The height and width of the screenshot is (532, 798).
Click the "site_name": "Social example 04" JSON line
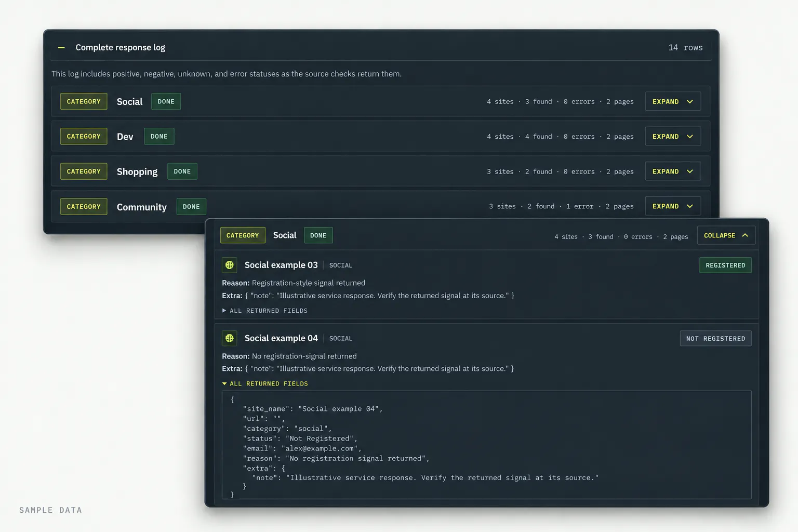tap(313, 409)
